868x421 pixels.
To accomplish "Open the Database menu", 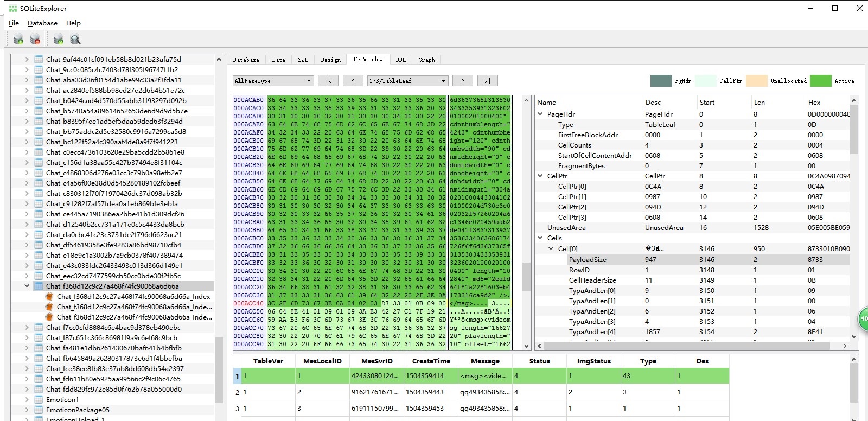I will 42,23.
